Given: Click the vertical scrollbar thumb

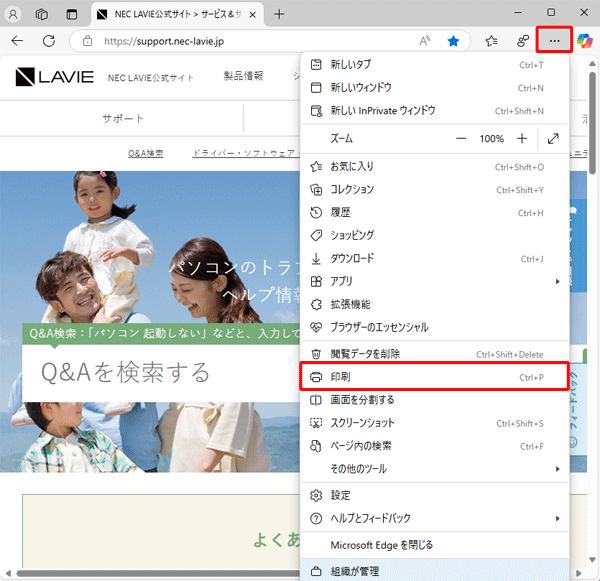Looking at the screenshot, I should point(592,122).
